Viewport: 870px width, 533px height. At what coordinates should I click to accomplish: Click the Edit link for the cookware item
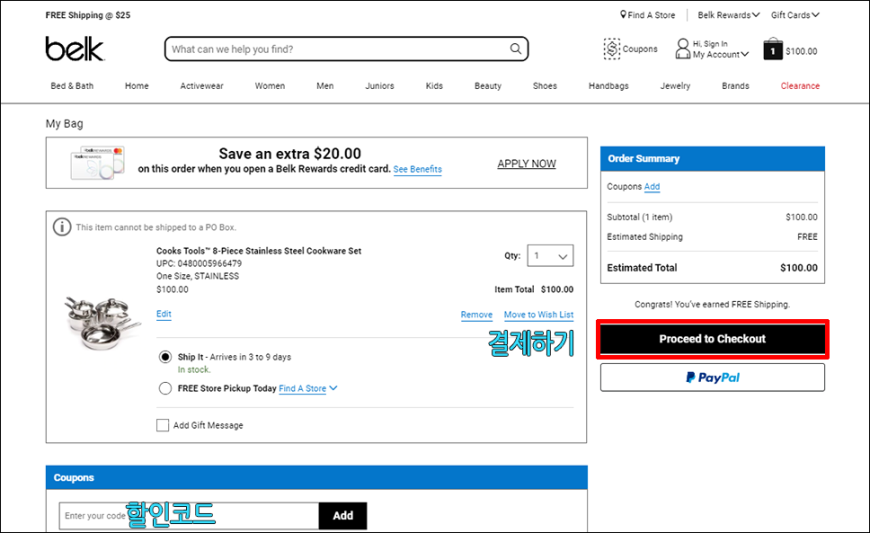(164, 314)
